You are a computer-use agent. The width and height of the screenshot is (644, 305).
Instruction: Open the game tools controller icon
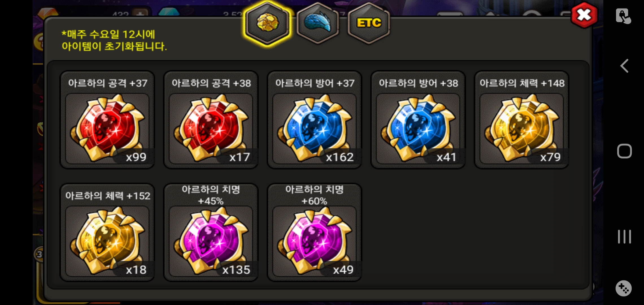(x=624, y=288)
